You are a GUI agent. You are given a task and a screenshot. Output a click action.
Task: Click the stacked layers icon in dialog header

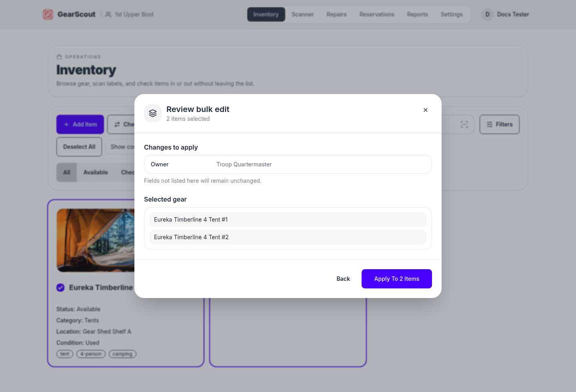(x=153, y=113)
